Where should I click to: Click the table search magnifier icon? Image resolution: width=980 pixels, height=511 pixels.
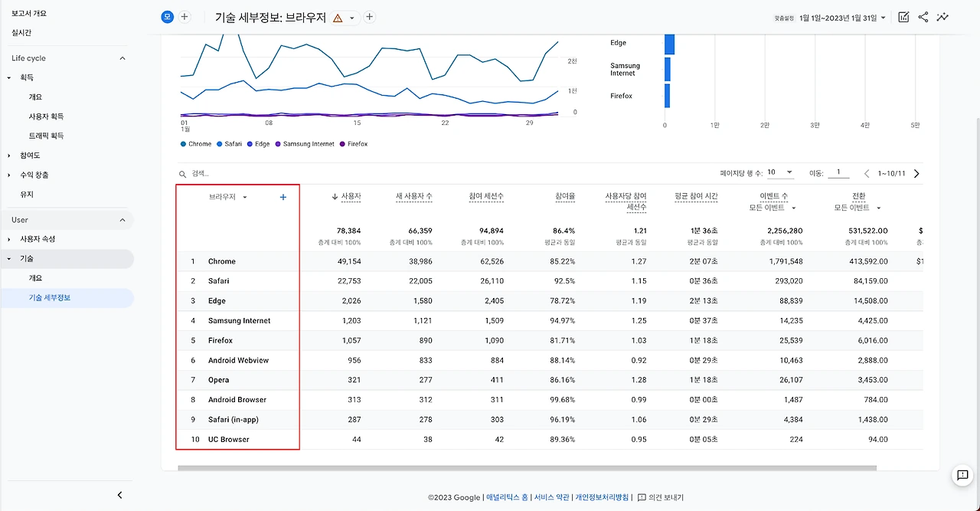click(x=182, y=174)
